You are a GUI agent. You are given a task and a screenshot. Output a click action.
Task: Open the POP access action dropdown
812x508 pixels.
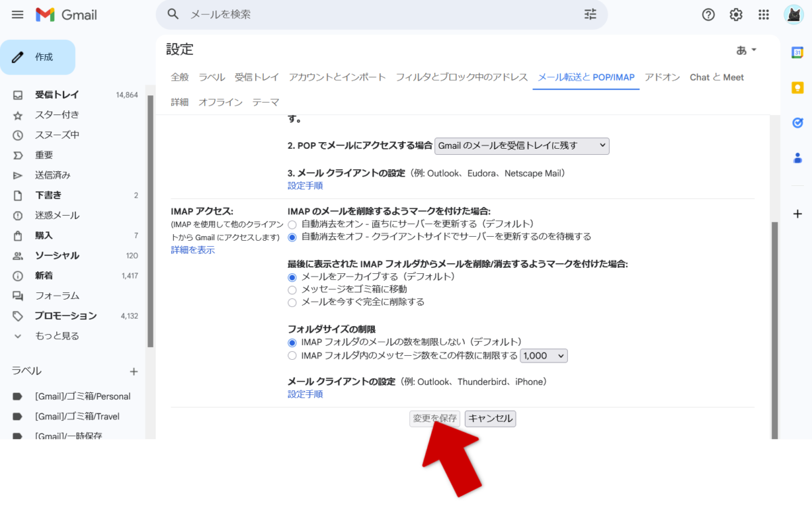click(x=522, y=145)
